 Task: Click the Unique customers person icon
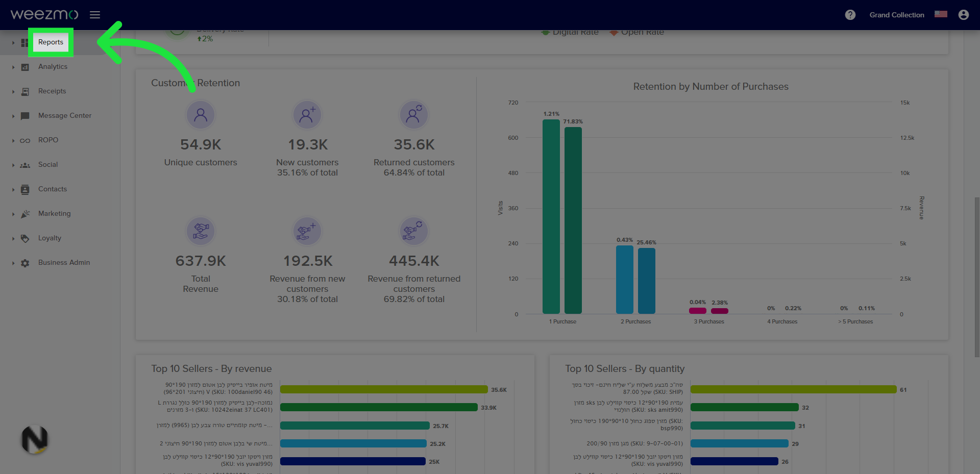[x=201, y=115]
